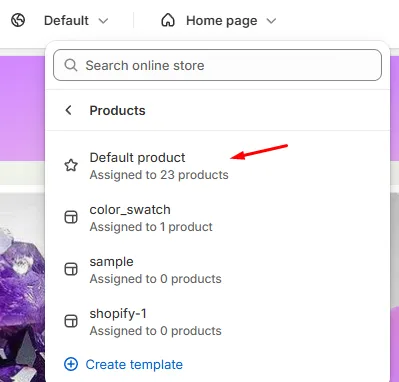Click the house icon for Home page
Screen dimensions: 399x382
(x=168, y=20)
